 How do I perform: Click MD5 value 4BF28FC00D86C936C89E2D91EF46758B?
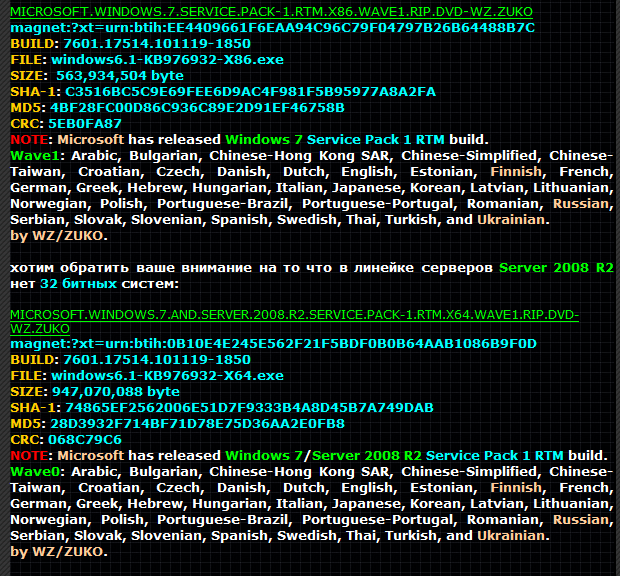coord(197,108)
